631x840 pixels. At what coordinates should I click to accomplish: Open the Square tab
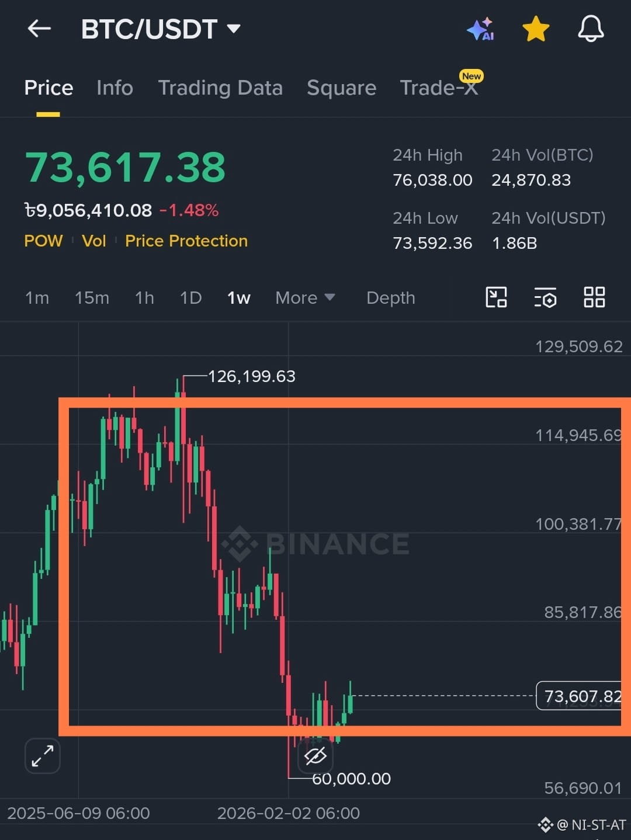tap(341, 88)
